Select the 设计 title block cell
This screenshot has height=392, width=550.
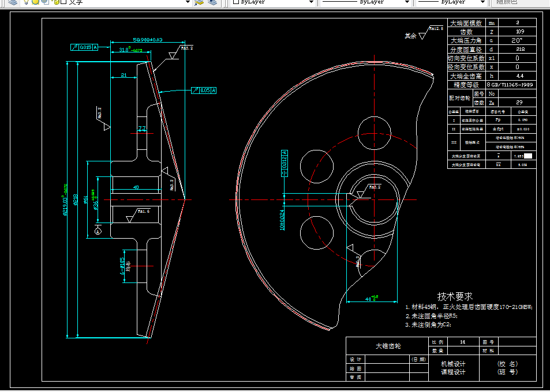click(x=356, y=359)
